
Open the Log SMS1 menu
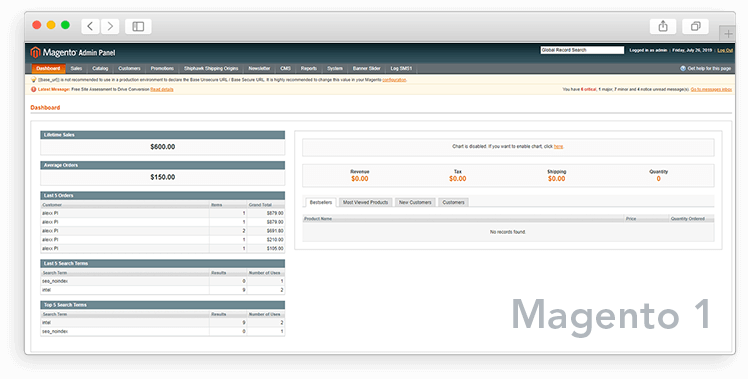(x=401, y=68)
